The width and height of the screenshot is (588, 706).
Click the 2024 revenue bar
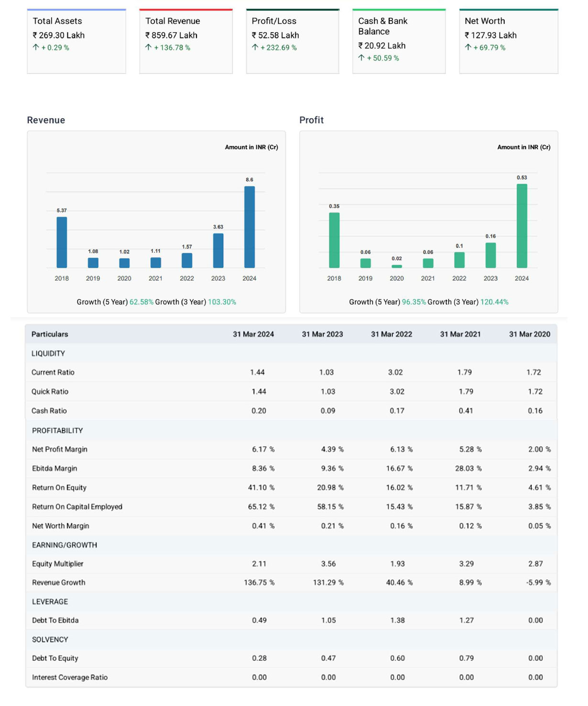(250, 227)
